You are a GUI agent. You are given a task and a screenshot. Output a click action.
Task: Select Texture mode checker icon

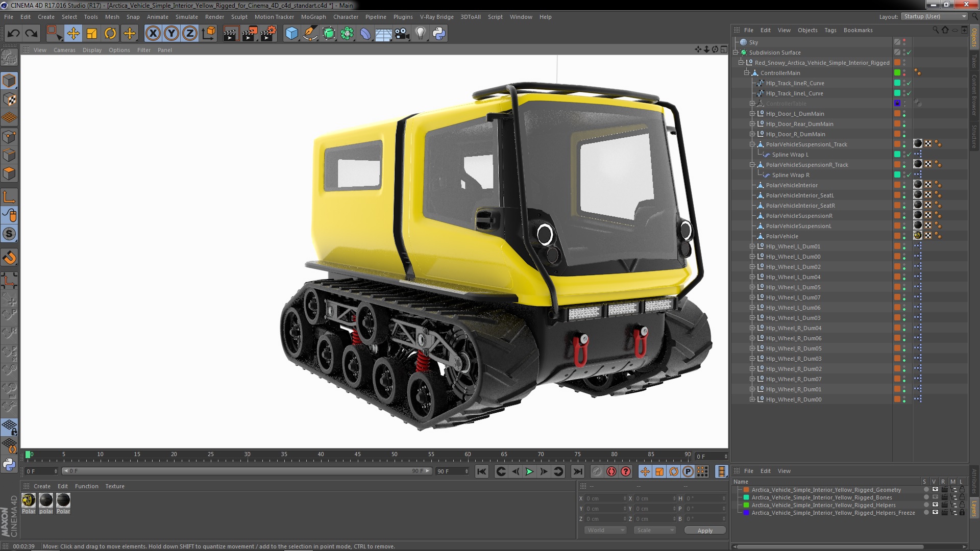pyautogui.click(x=9, y=99)
